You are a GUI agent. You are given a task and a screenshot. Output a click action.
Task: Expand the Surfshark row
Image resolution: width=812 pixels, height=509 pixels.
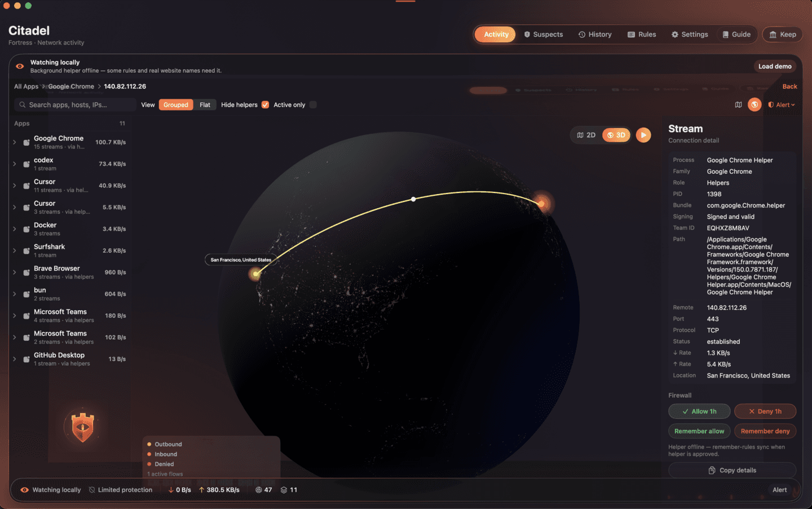pyautogui.click(x=15, y=251)
